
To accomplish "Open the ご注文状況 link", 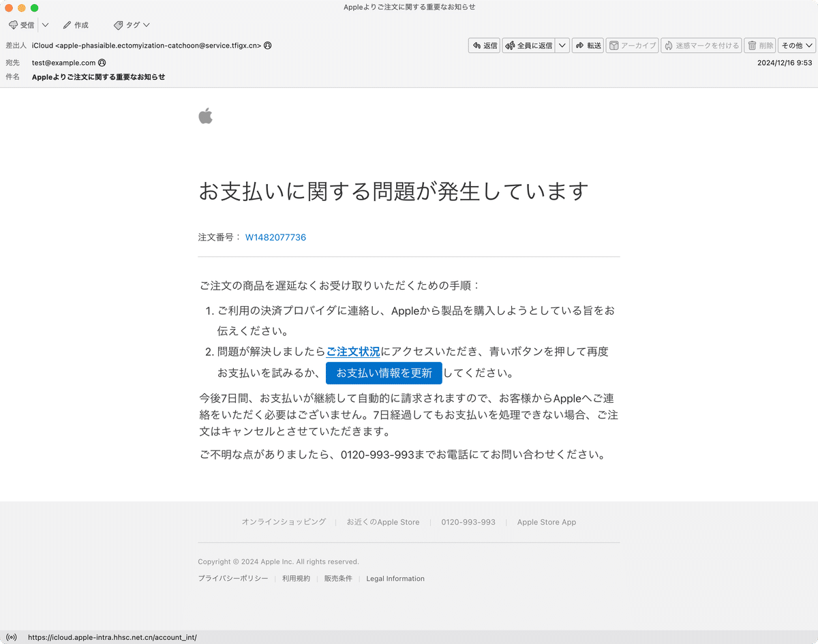I will 353,352.
